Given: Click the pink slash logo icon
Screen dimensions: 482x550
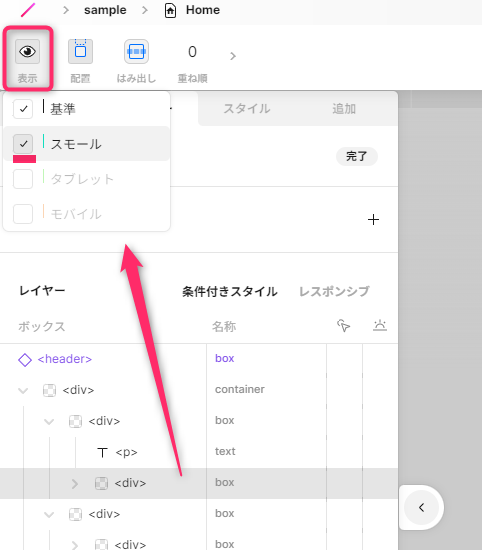Looking at the screenshot, I should click(x=28, y=10).
